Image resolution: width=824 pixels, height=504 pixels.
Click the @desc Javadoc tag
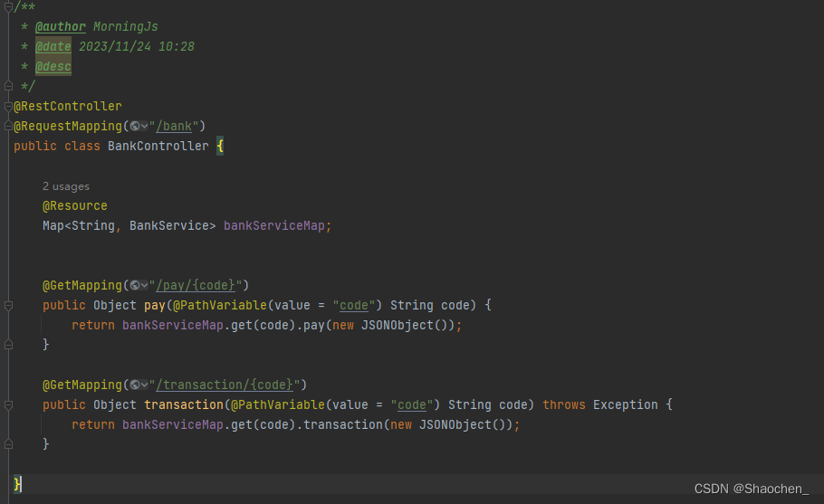coord(53,67)
